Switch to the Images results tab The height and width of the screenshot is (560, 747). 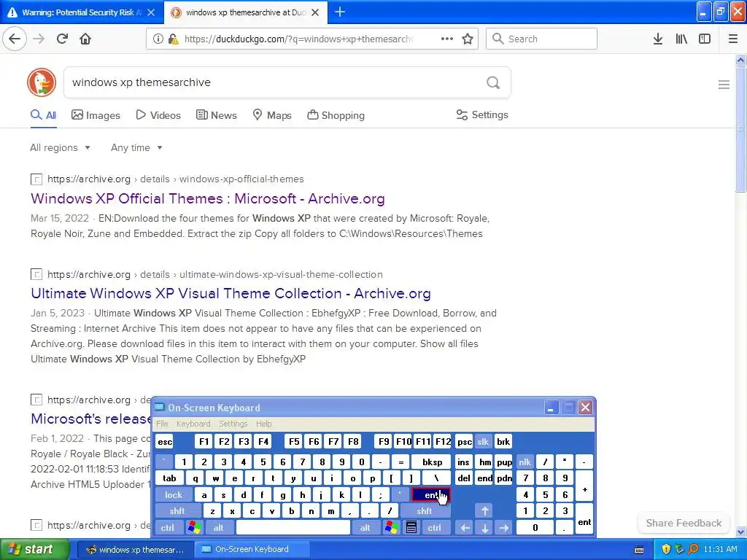96,115
